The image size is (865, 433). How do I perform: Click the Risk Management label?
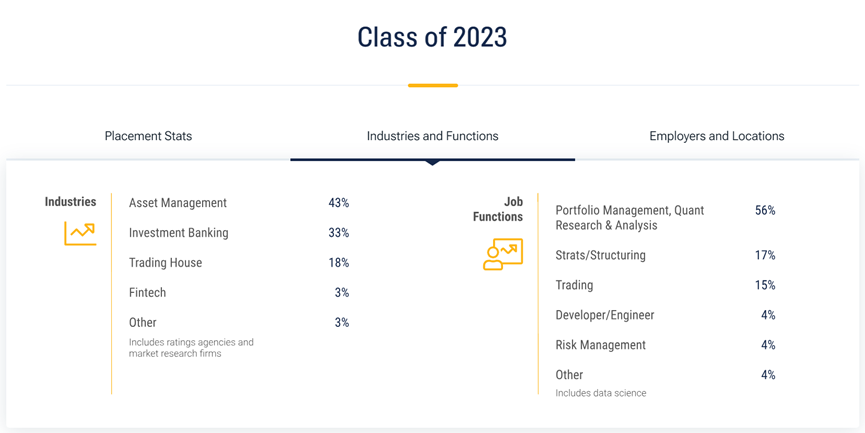pos(600,345)
